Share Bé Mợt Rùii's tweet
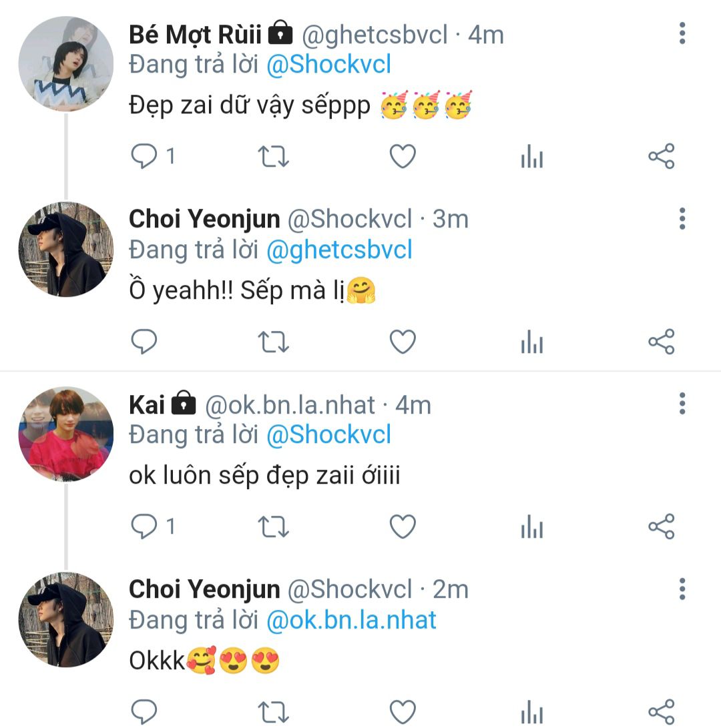 coord(661,157)
